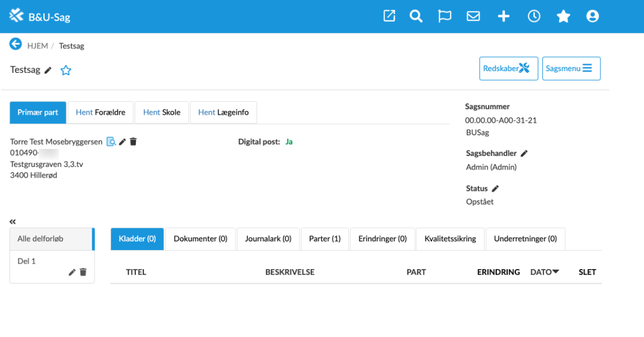The width and height of the screenshot is (644, 337).
Task: Toggle favorite star next to Testsag
Action: (x=66, y=70)
